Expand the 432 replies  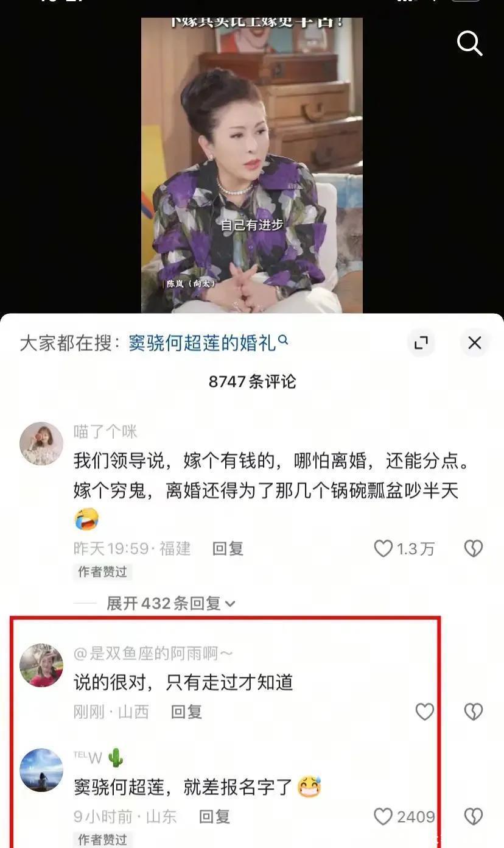point(171,603)
